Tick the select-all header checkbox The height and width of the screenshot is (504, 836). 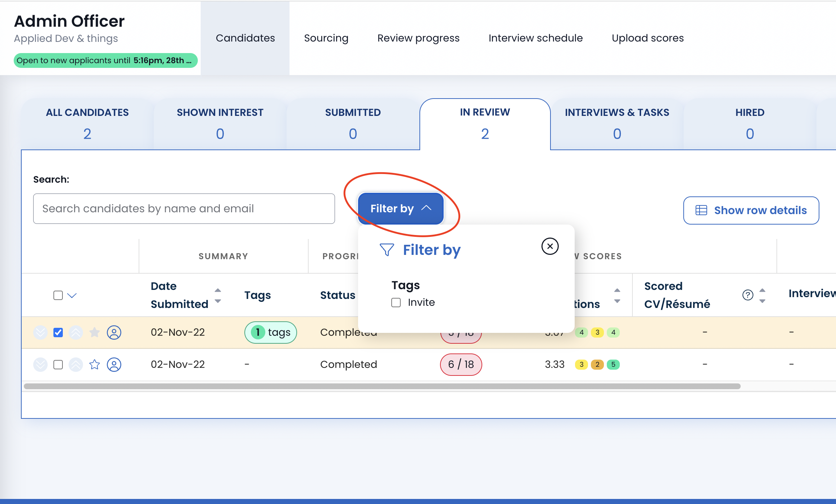point(58,295)
